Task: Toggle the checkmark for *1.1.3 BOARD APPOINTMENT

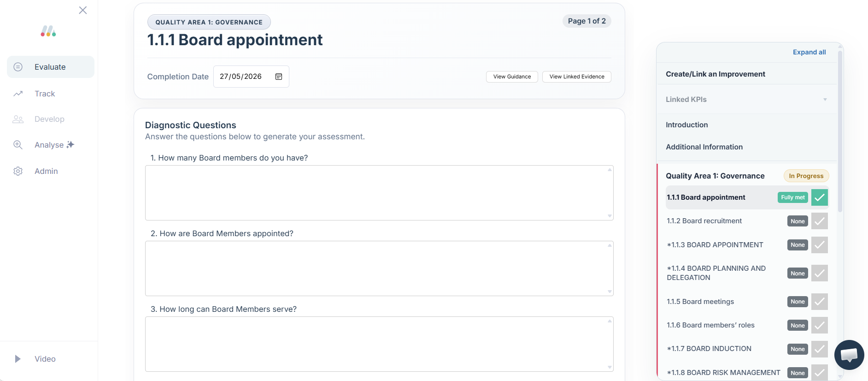Action: pyautogui.click(x=820, y=245)
